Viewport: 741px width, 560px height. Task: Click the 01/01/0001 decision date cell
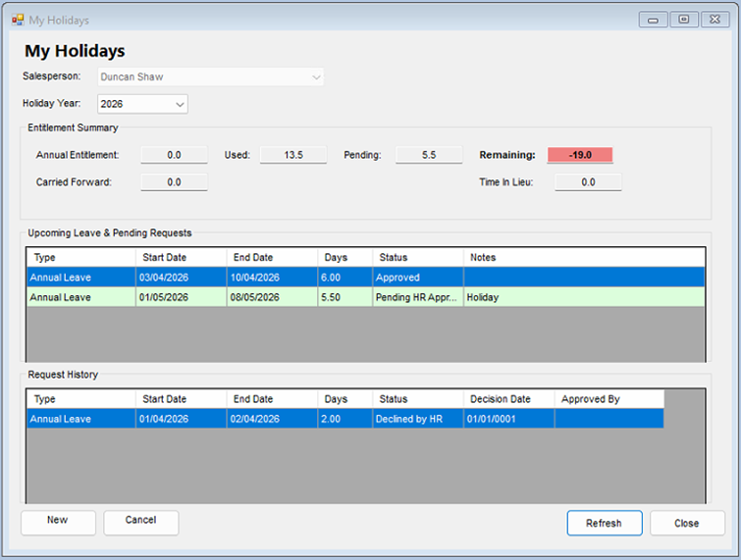509,419
